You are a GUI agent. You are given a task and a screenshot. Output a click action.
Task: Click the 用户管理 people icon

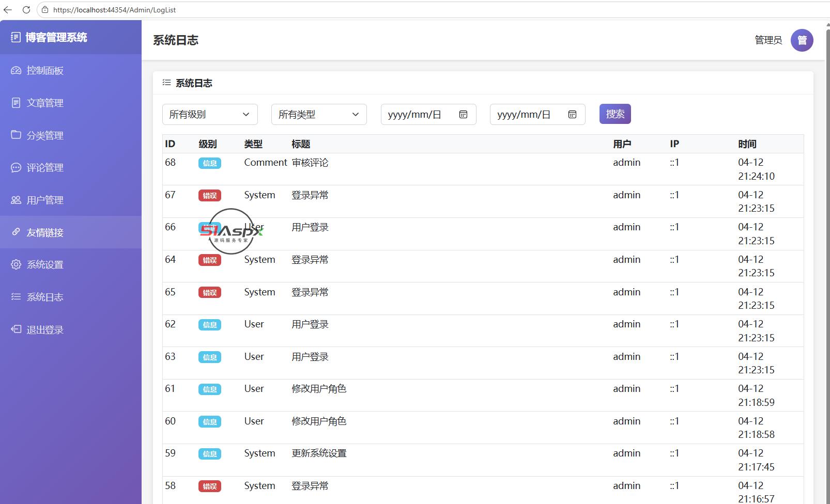pyautogui.click(x=16, y=200)
